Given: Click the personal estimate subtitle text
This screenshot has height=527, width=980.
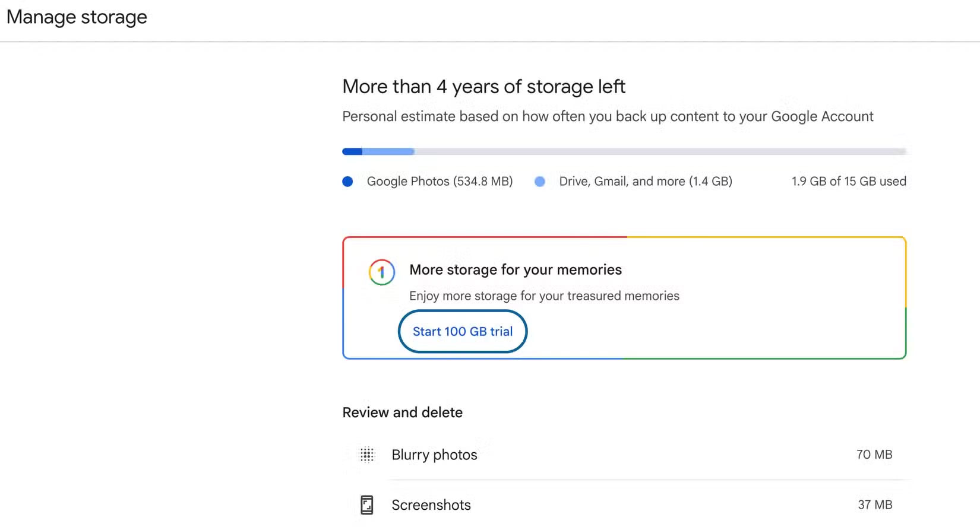Looking at the screenshot, I should 608,116.
